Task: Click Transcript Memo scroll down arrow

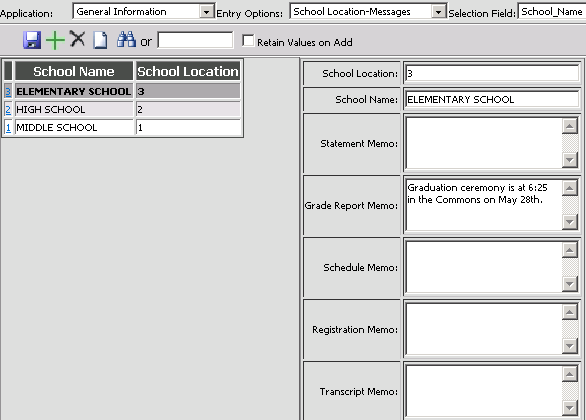Action: coord(570,408)
